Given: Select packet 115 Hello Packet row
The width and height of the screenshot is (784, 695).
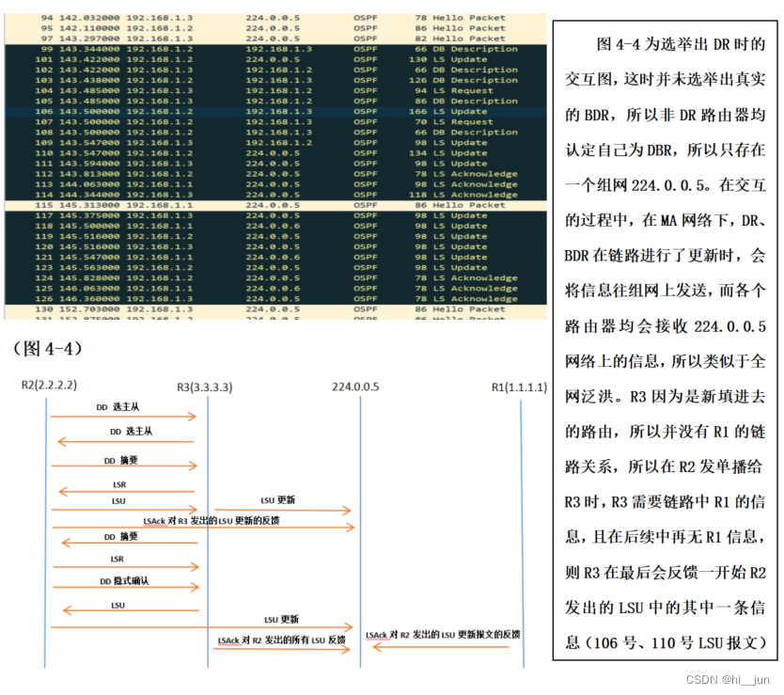Looking at the screenshot, I should point(275,205).
